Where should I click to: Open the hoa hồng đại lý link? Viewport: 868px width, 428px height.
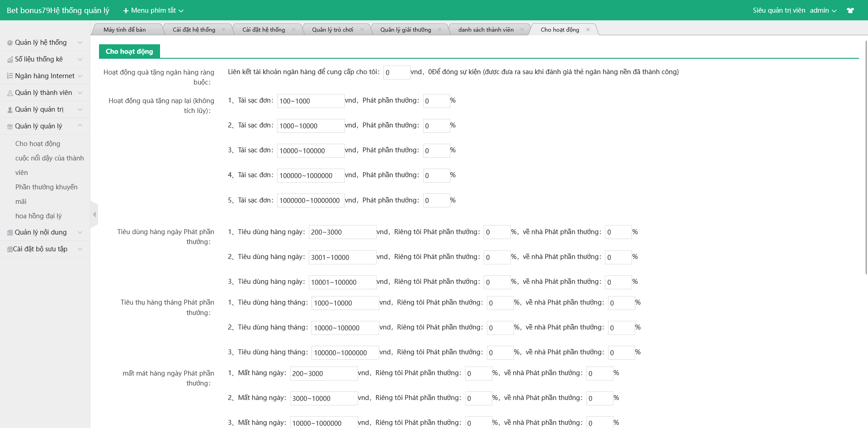pos(38,216)
